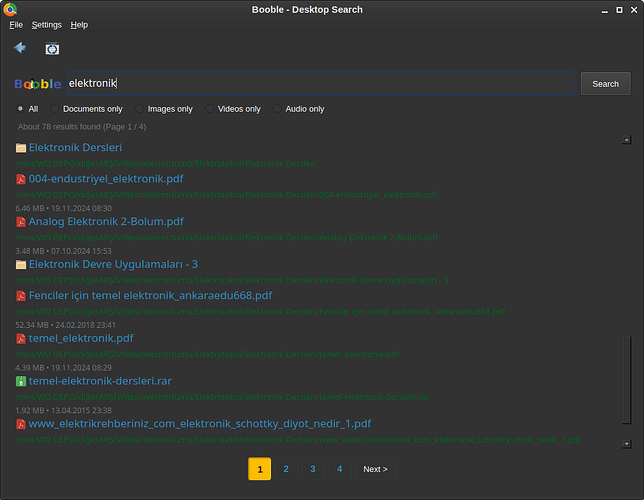Click green path under Elektronik Dersleri folder
Image resolution: width=644 pixels, height=500 pixels.
[x=166, y=164]
